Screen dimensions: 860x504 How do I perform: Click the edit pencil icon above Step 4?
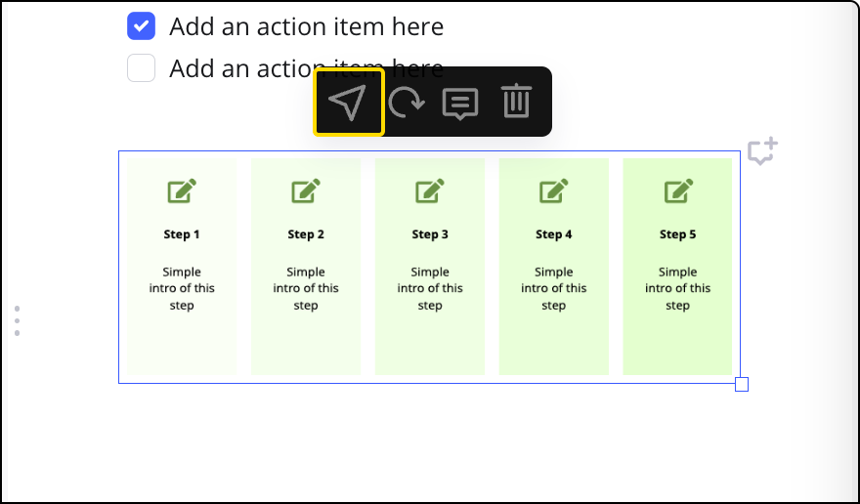pos(554,190)
